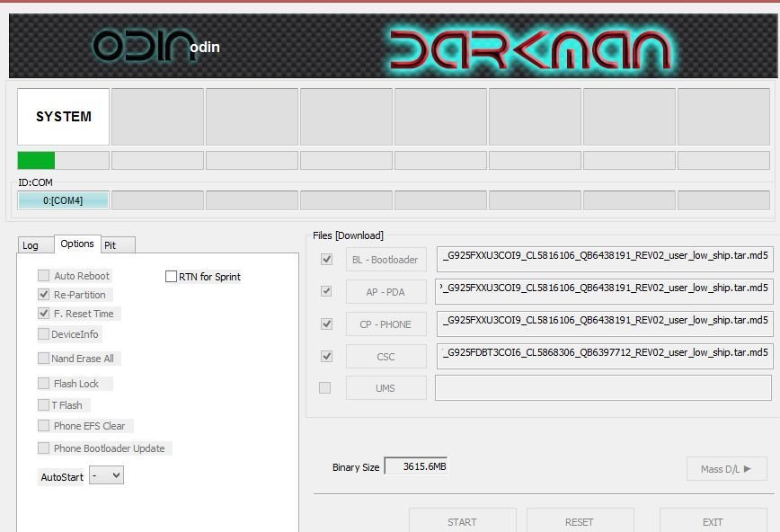This screenshot has height=532, width=780.
Task: Uncheck the Re-Partition option
Action: pos(44,295)
